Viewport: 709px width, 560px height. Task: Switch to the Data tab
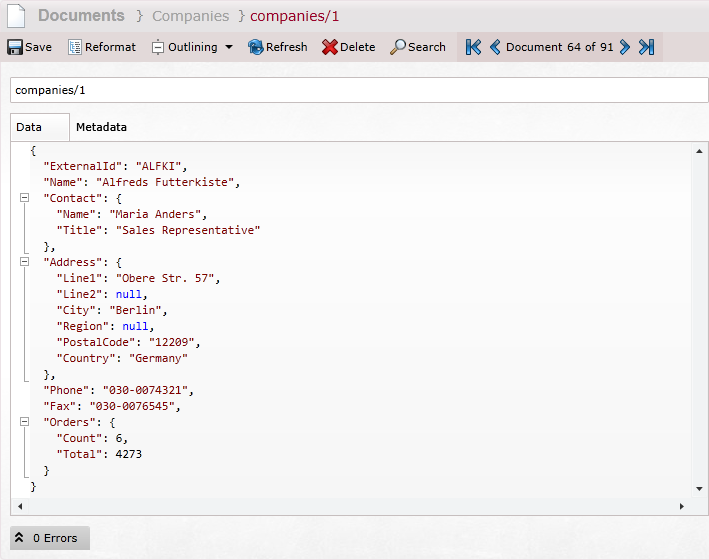[40, 127]
